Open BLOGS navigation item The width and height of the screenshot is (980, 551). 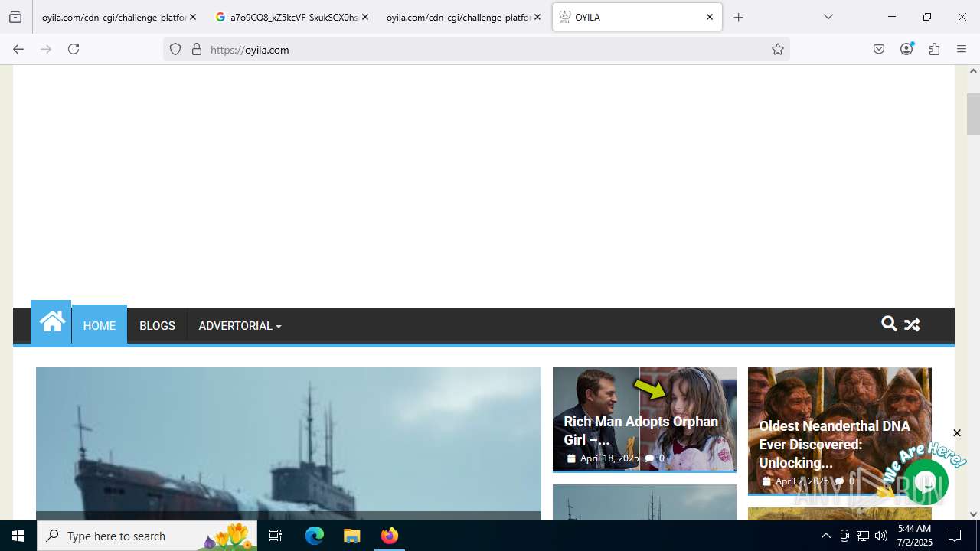coord(157,325)
